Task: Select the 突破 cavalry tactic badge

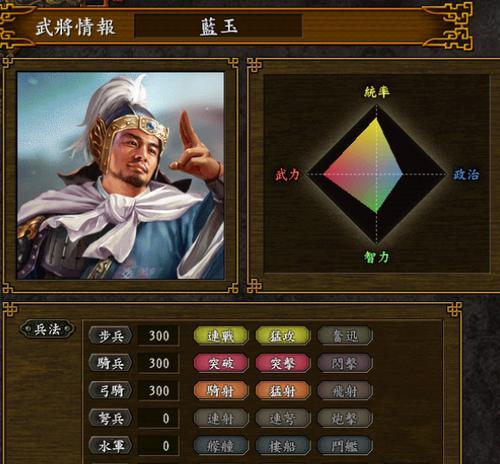Action: (x=221, y=363)
